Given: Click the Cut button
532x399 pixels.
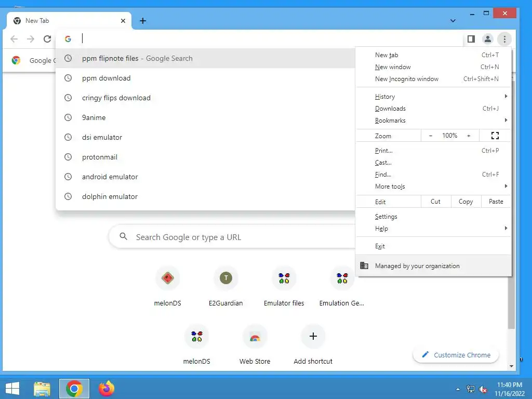Looking at the screenshot, I should coord(436,202).
